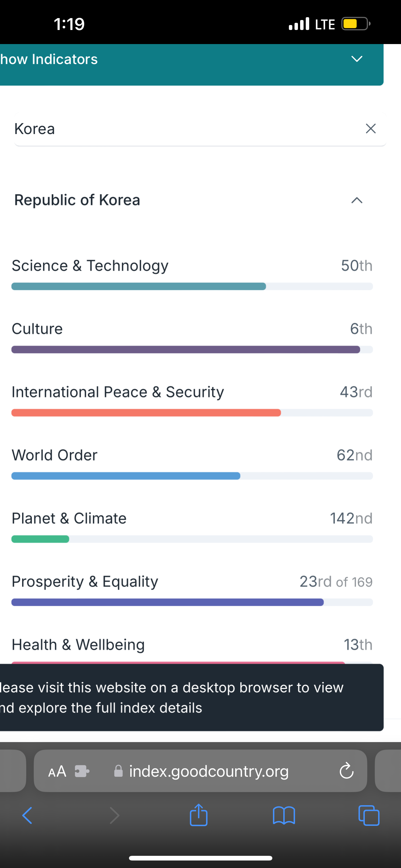Viewport: 401px width, 868px height.
Task: Tap the Safari back arrow
Action: (x=27, y=816)
